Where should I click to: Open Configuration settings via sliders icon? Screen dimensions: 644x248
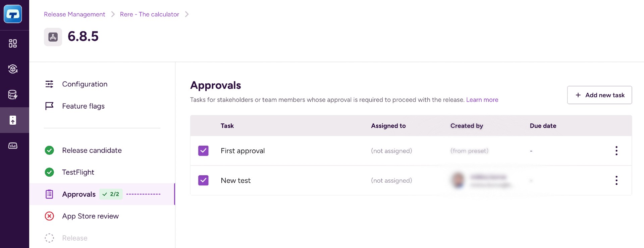[49, 84]
